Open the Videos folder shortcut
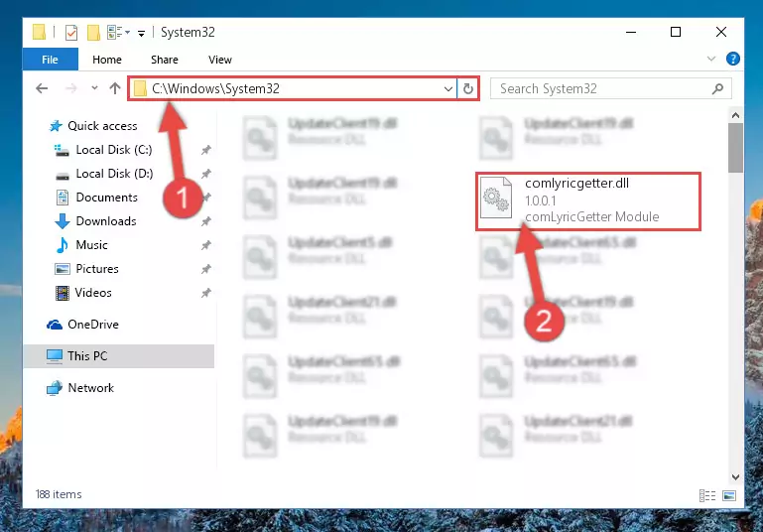Image resolution: width=763 pixels, height=532 pixels. click(93, 293)
